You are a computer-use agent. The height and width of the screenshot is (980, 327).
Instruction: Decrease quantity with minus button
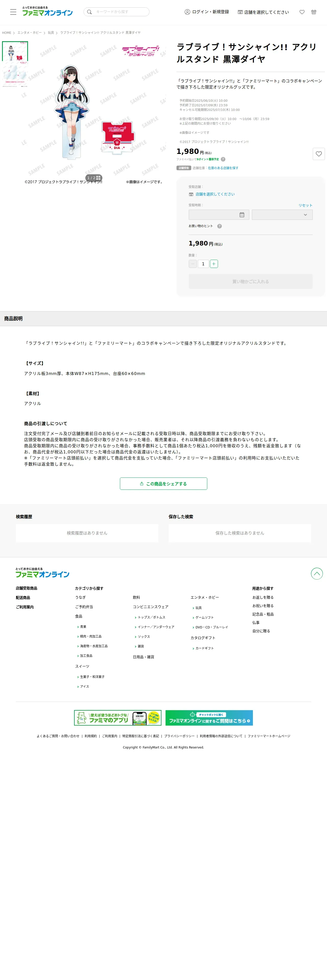pos(193,264)
